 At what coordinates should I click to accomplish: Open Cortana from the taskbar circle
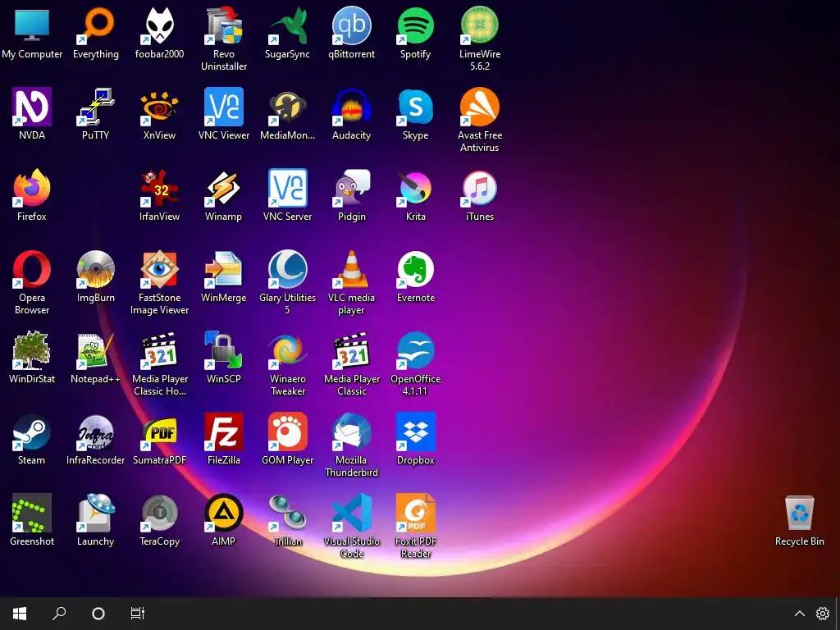[98, 614]
